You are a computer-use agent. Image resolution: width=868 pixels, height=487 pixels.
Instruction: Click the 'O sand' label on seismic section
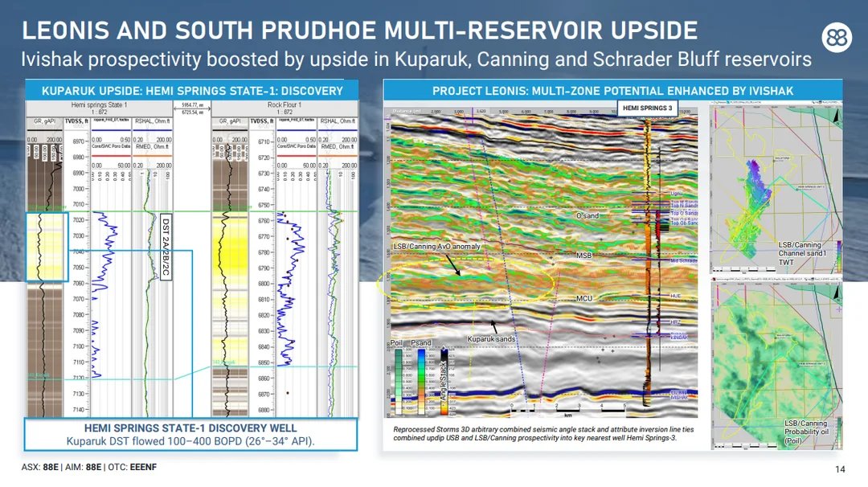click(588, 216)
